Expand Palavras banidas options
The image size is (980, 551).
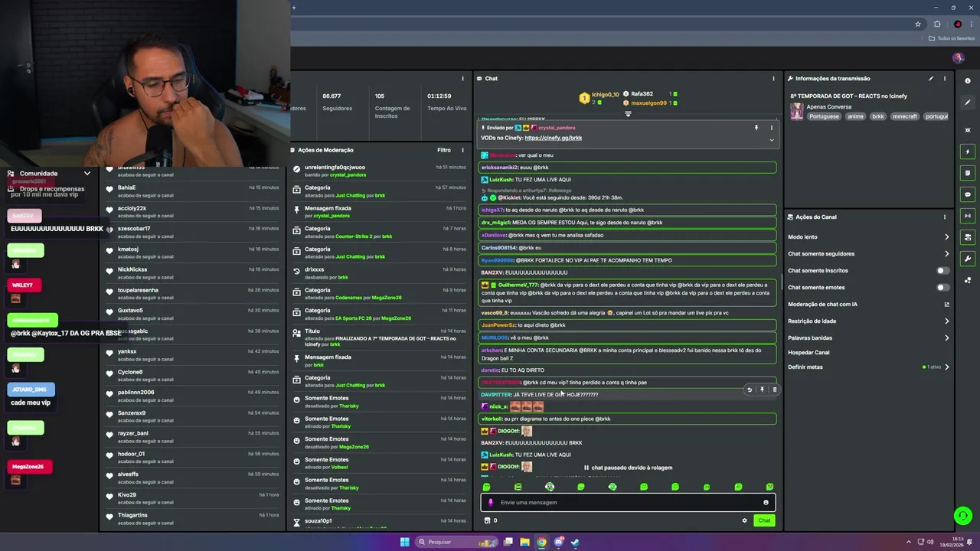coord(946,337)
